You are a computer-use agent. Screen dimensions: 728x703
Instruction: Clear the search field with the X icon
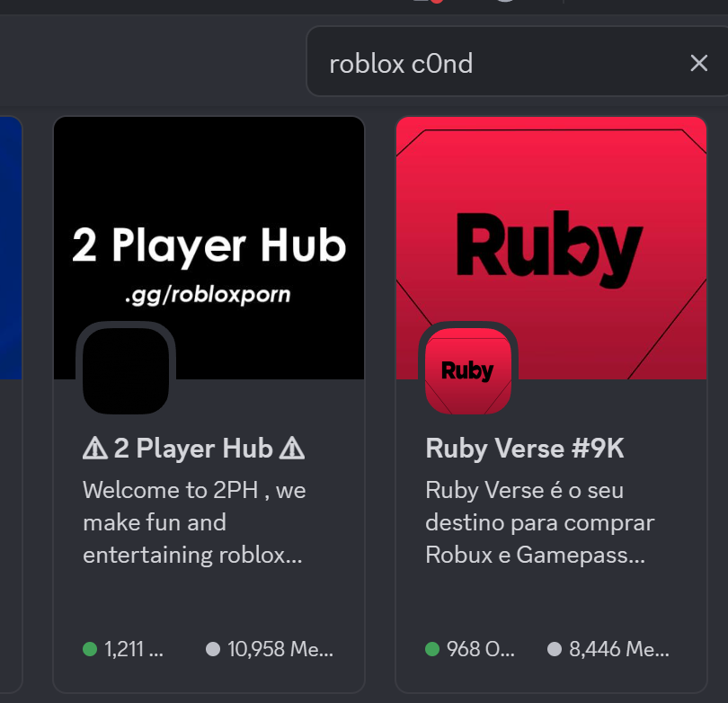(698, 63)
